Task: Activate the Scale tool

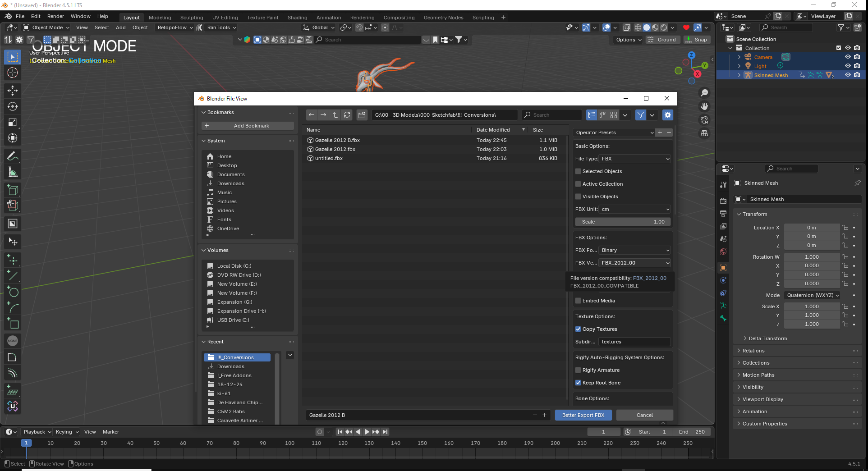Action: pyautogui.click(x=13, y=122)
